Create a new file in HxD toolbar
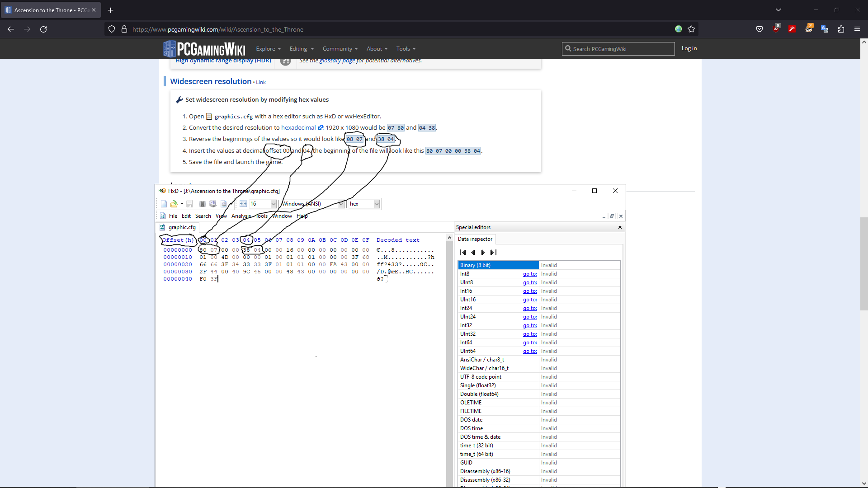Viewport: 868px width, 488px height. [x=164, y=204]
